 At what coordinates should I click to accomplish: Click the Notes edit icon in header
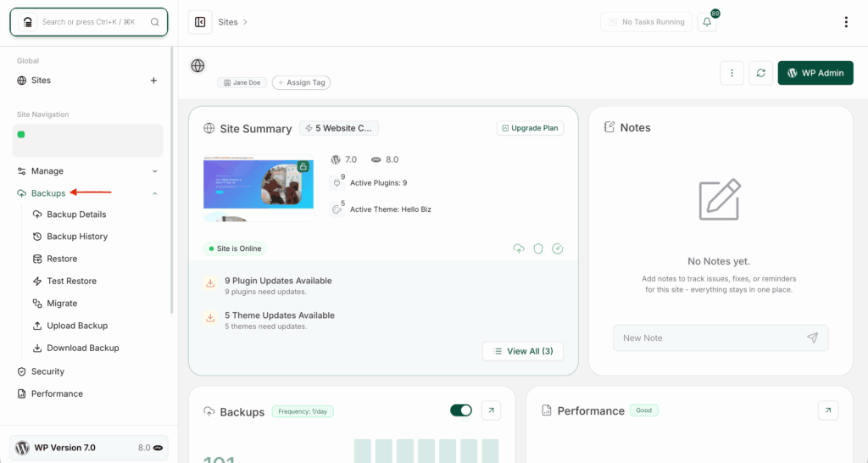pyautogui.click(x=609, y=127)
